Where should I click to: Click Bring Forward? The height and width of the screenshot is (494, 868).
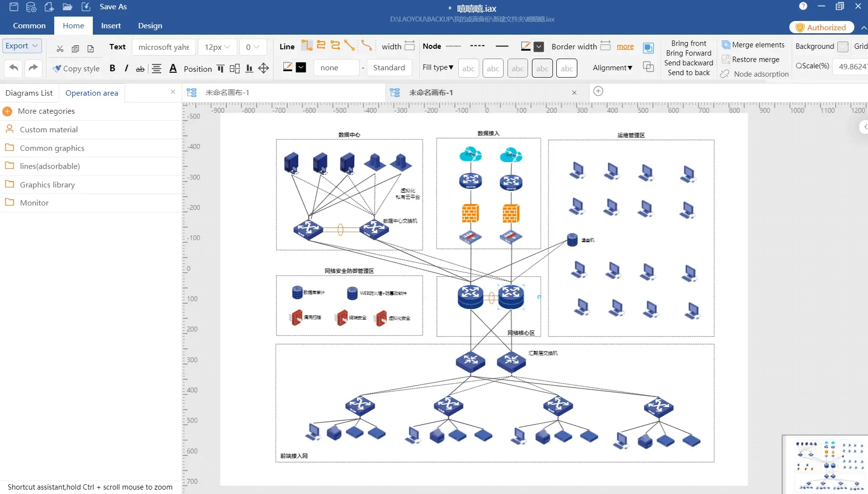689,53
